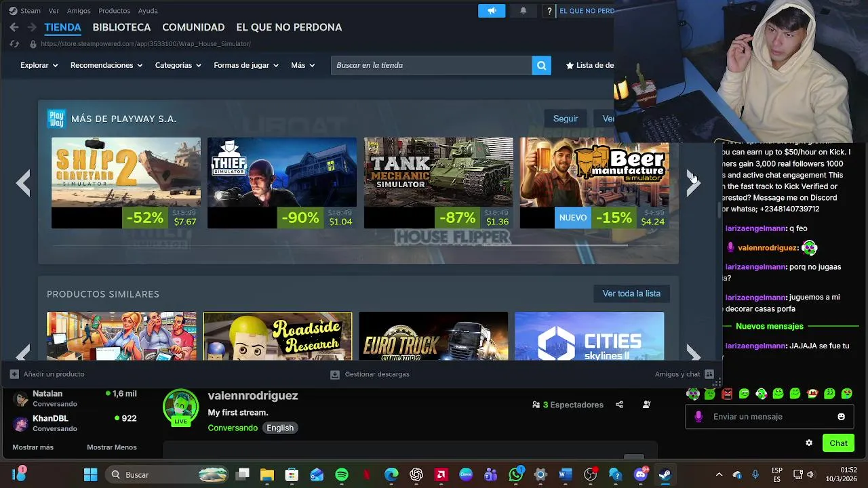This screenshot has width=868, height=488.
Task: Show previous PlayWay games with left arrow
Action: (x=24, y=183)
